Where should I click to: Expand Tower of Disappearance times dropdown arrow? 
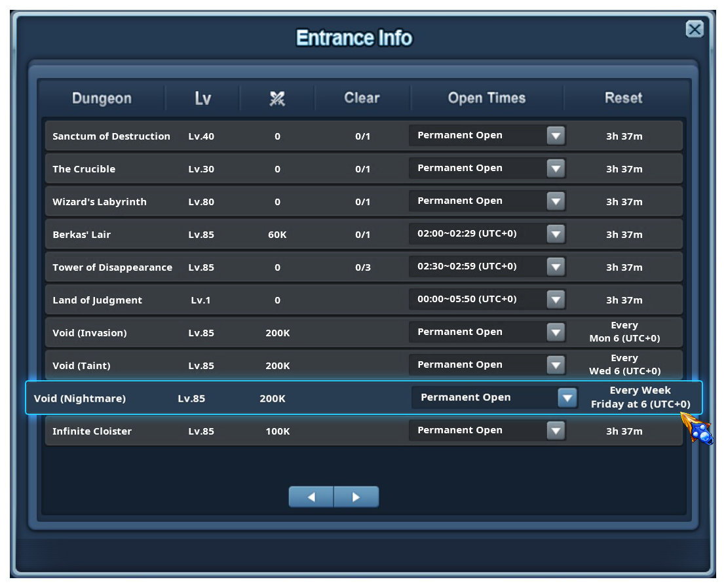click(556, 267)
